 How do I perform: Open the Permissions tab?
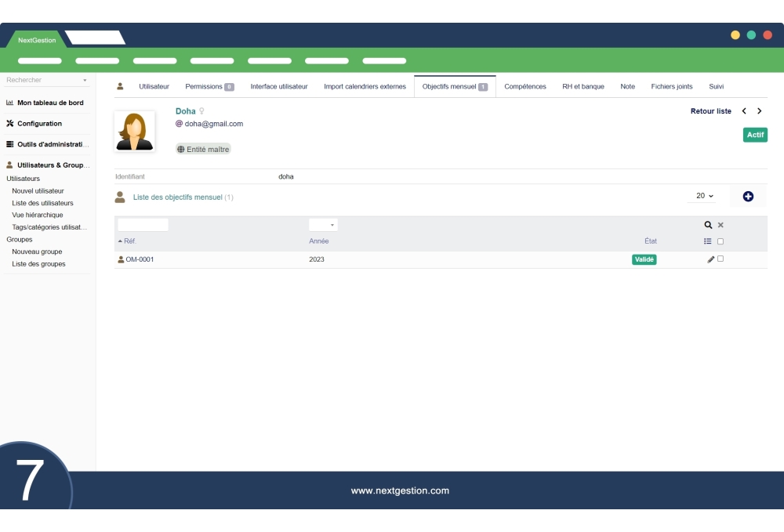pos(209,86)
